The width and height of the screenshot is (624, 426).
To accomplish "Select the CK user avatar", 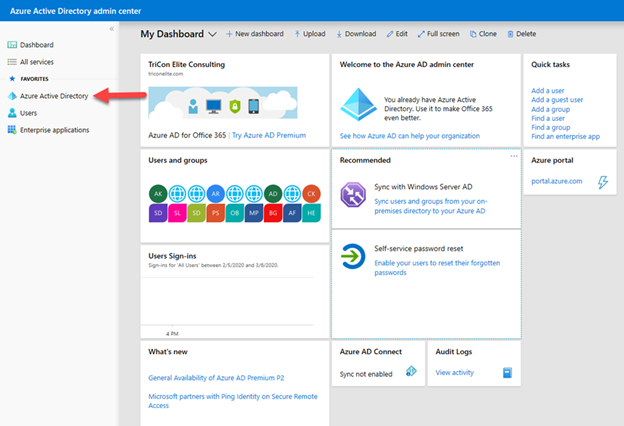I will pyautogui.click(x=311, y=194).
